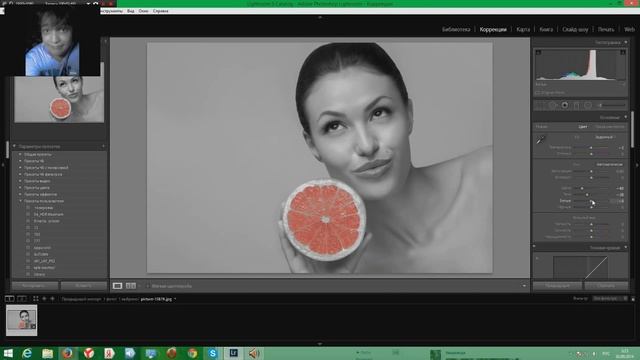The width and height of the screenshot is (640, 360).
Task: Collapse the Гистограмма panel
Action: (626, 42)
